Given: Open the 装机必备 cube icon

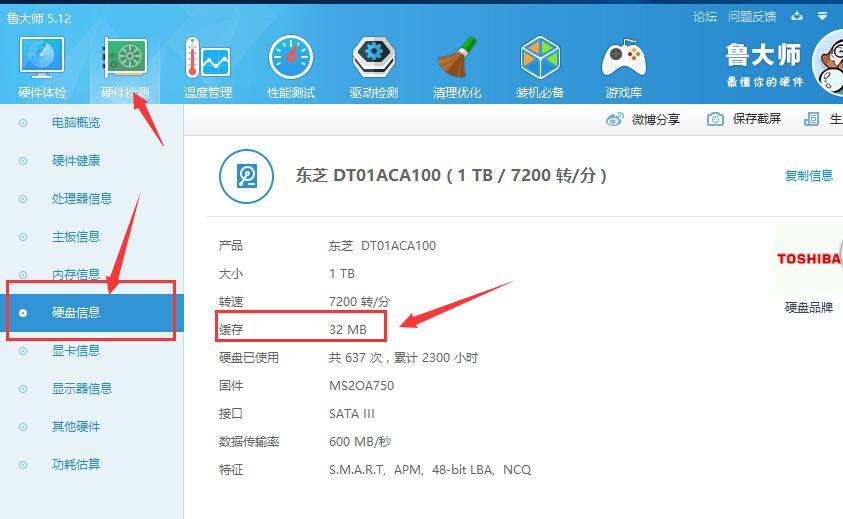Looking at the screenshot, I should [x=540, y=57].
